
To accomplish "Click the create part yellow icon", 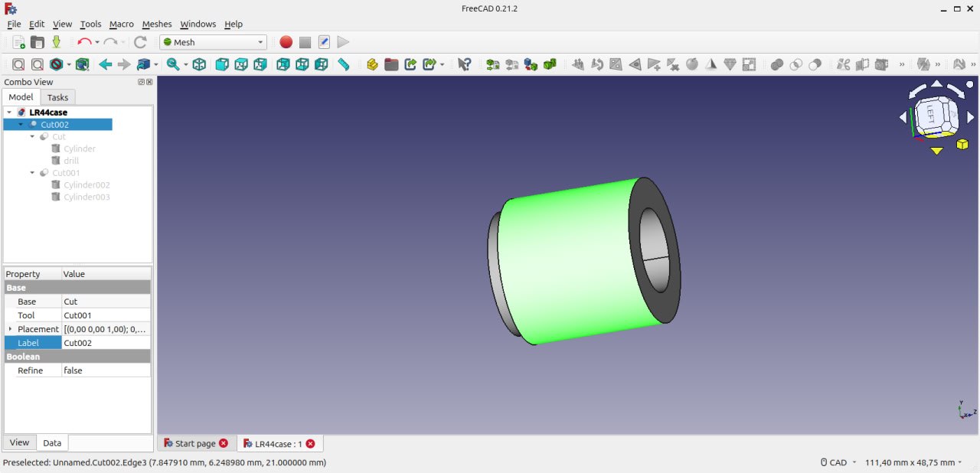I will [372, 64].
